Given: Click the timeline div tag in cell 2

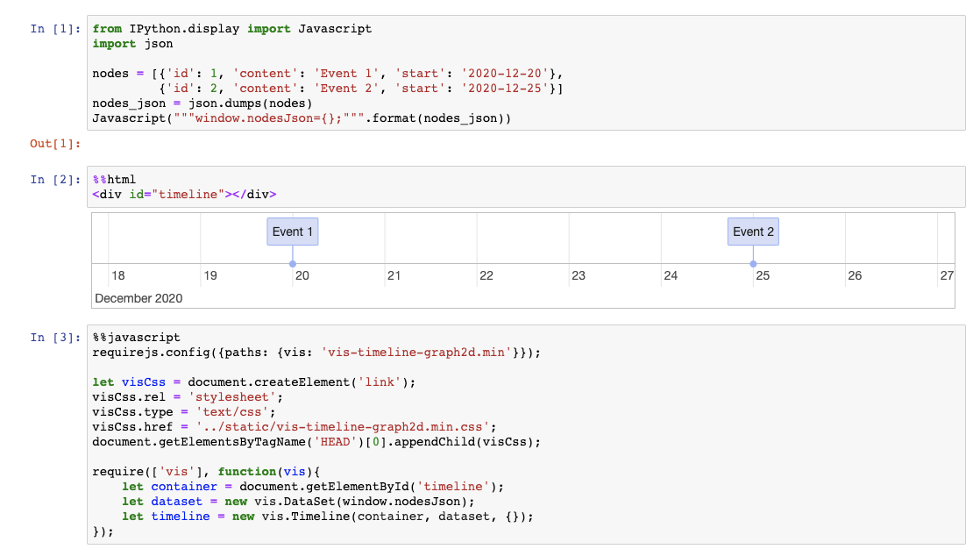Looking at the screenshot, I should [175, 194].
